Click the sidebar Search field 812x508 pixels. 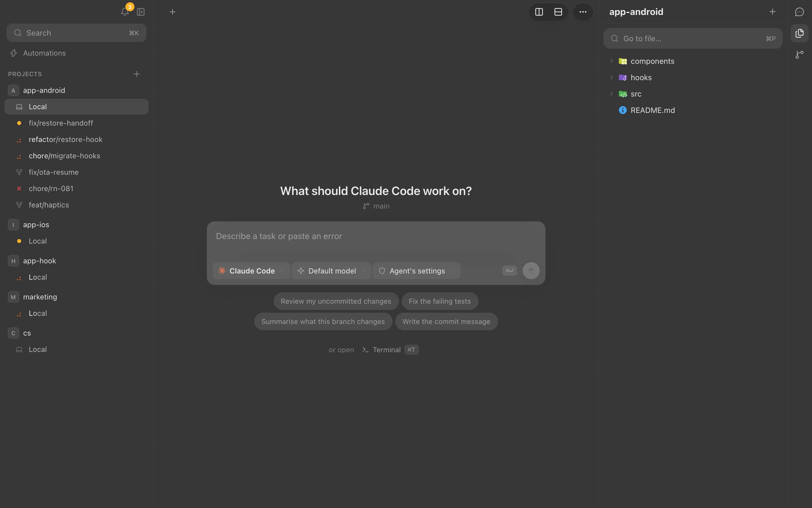click(76, 33)
